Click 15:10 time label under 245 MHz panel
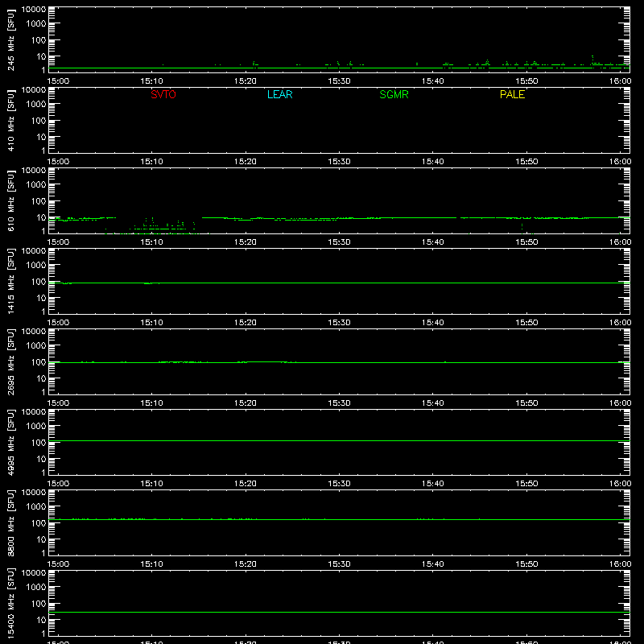 (x=152, y=81)
